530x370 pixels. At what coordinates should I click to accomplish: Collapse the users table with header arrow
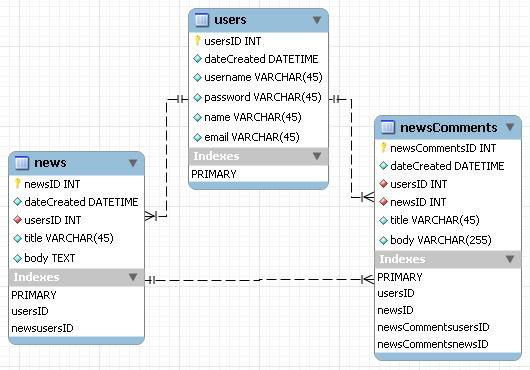[x=317, y=20]
